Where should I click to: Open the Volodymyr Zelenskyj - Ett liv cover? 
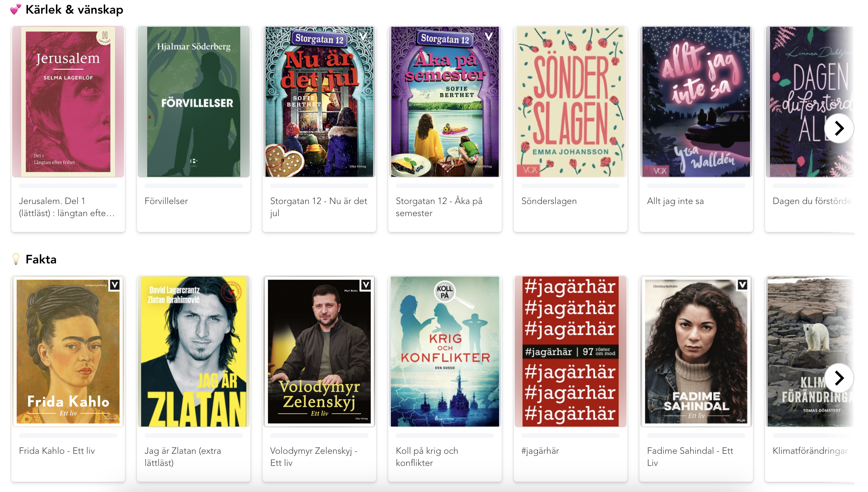click(319, 352)
